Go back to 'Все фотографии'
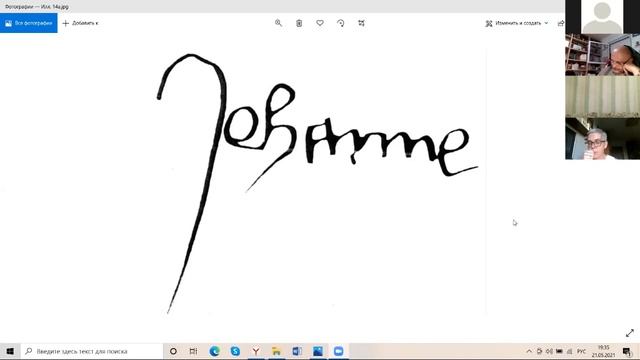640x360 pixels. [x=29, y=23]
